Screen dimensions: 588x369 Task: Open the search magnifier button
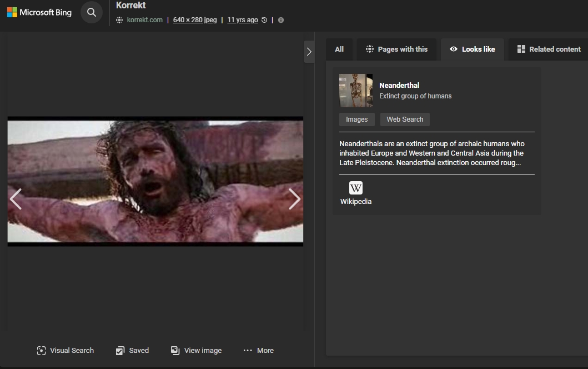point(92,12)
